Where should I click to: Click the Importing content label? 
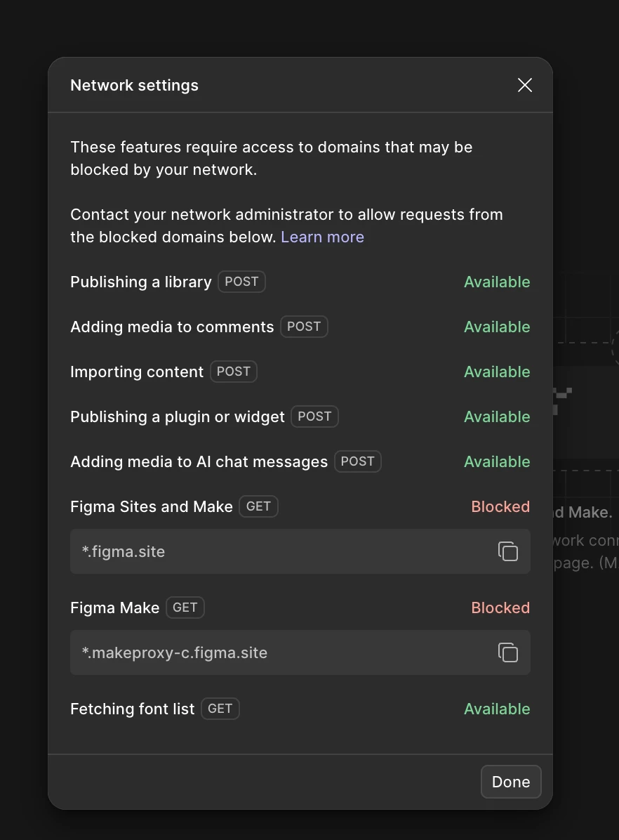[x=137, y=372]
